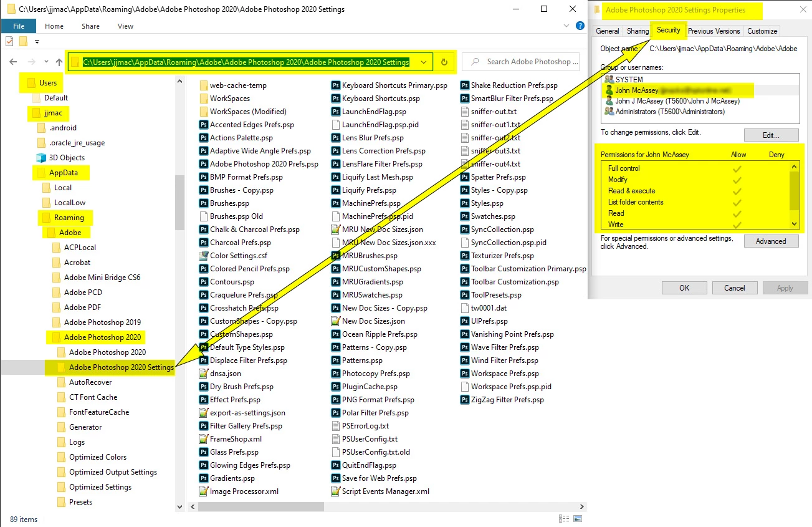Click the folder path address bar
Viewport: 812px width, 527px height.
click(x=251, y=62)
